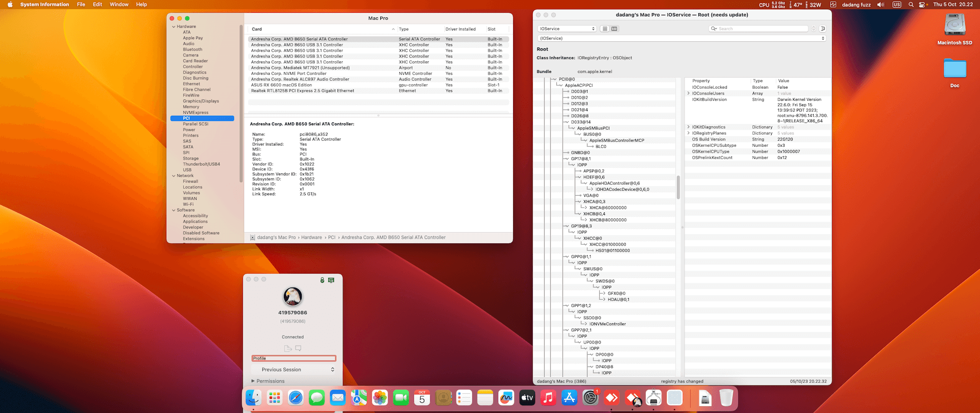Screen dimensions: 980x413
Task: Open the Window menu
Action: coord(119,5)
